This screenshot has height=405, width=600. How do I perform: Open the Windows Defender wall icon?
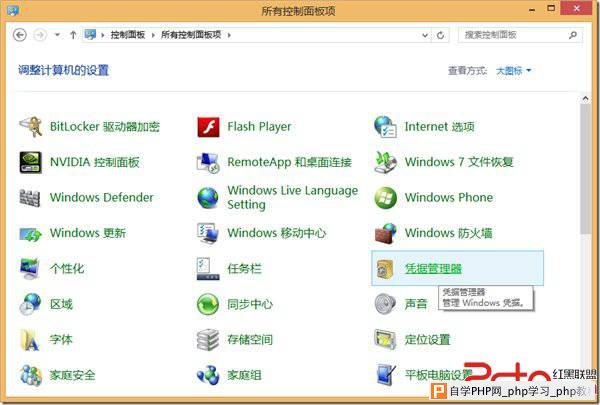pos(30,198)
